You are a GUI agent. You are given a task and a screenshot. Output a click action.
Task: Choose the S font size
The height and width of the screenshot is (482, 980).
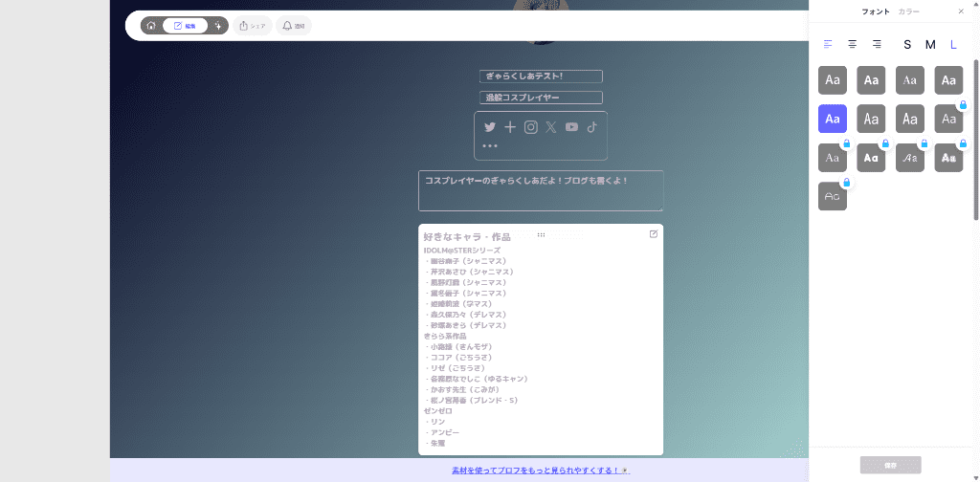[x=907, y=44]
